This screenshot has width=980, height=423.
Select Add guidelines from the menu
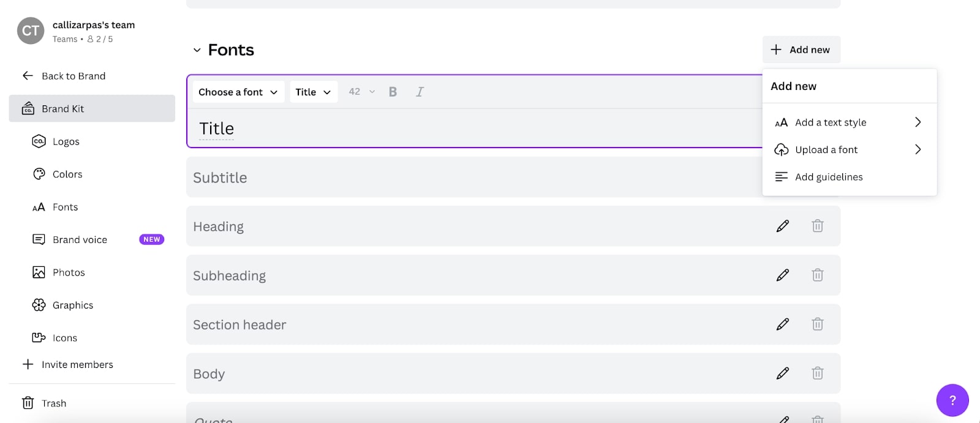(828, 177)
